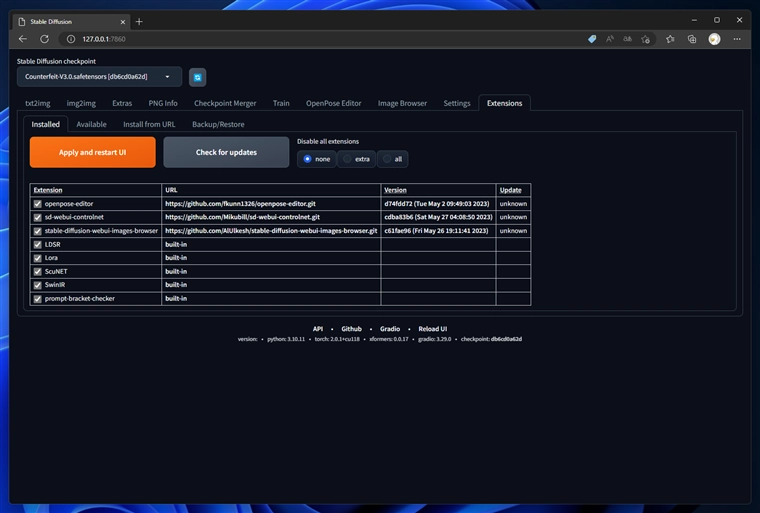This screenshot has width=760, height=513.
Task: Open the Settings tab
Action: coord(457,103)
